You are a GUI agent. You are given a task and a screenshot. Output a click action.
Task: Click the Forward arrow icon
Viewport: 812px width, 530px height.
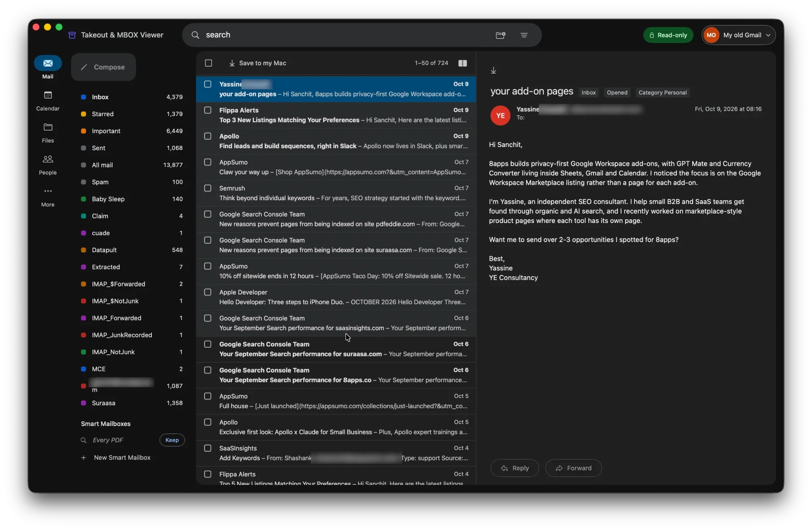click(x=559, y=468)
